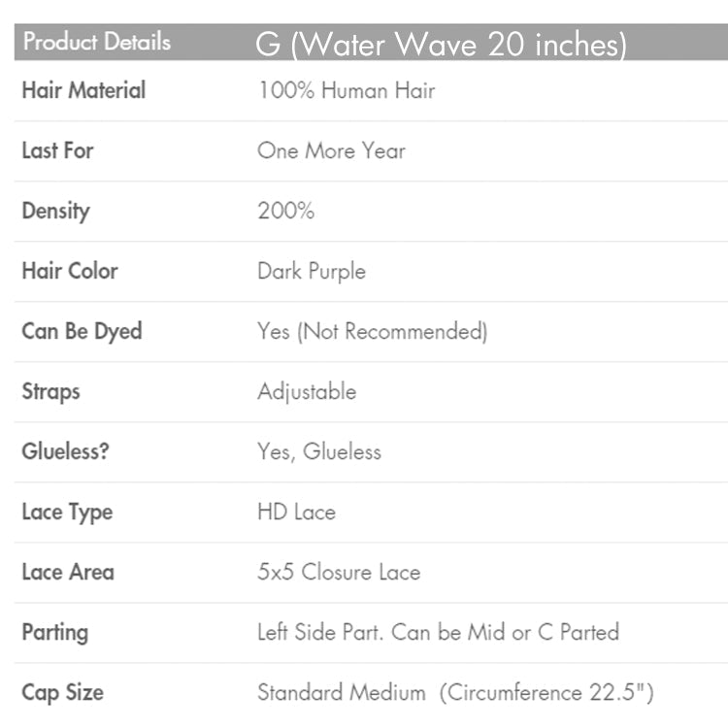Viewport: 728px width, 728px height.
Task: Click the Left Side Part parting description
Action: coord(438,632)
